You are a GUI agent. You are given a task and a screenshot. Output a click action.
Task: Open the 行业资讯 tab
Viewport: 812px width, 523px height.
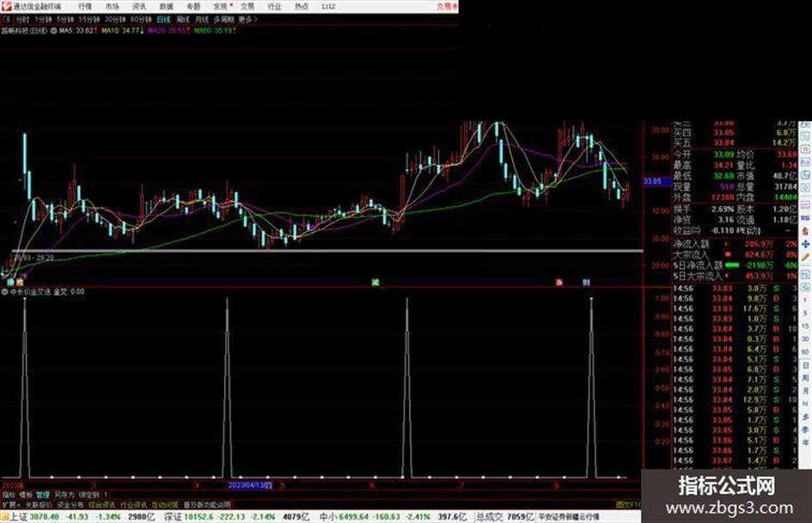[x=133, y=504]
